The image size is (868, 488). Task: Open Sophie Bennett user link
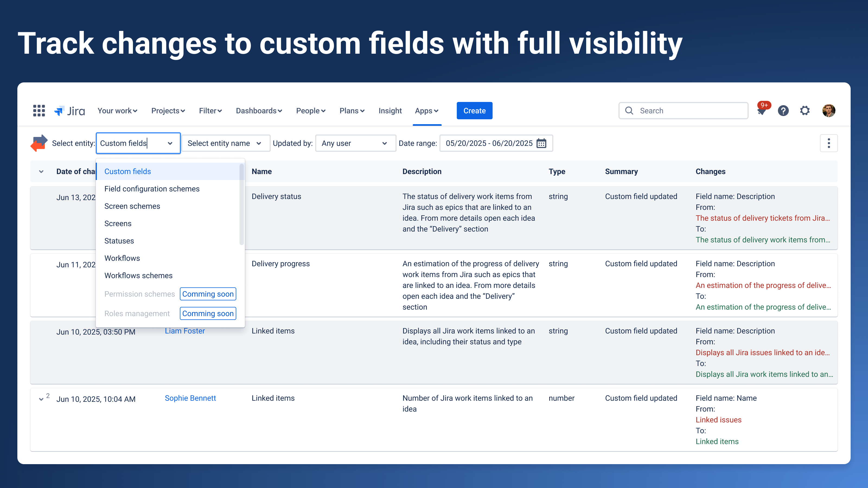coord(190,398)
